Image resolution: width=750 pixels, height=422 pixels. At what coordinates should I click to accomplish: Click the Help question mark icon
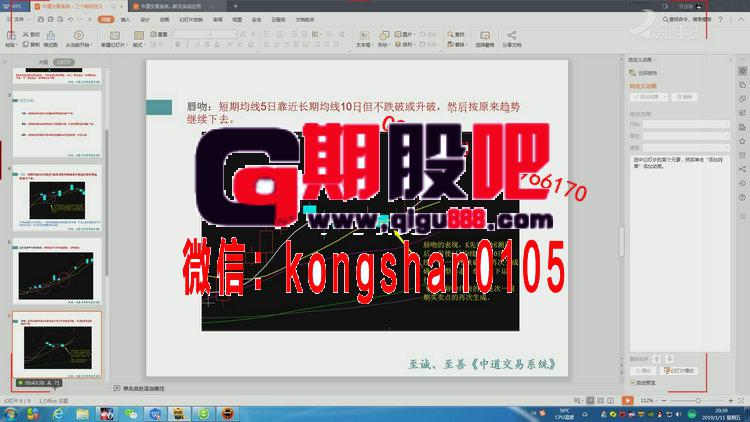click(721, 20)
